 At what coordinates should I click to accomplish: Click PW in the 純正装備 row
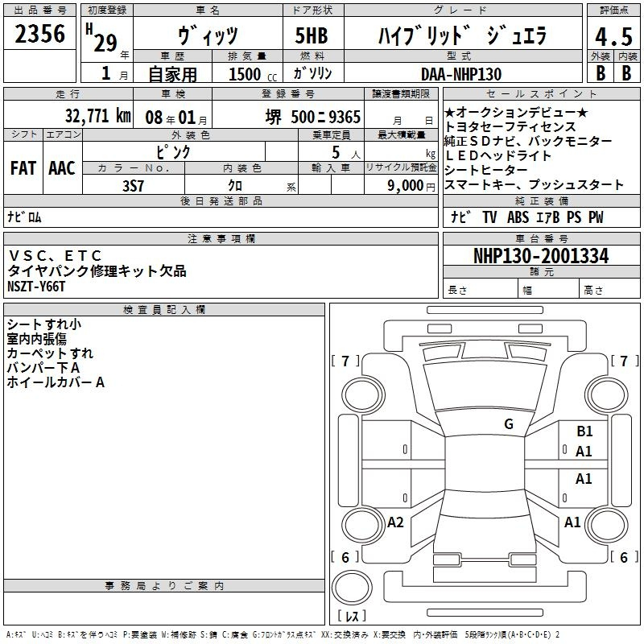[x=596, y=217]
